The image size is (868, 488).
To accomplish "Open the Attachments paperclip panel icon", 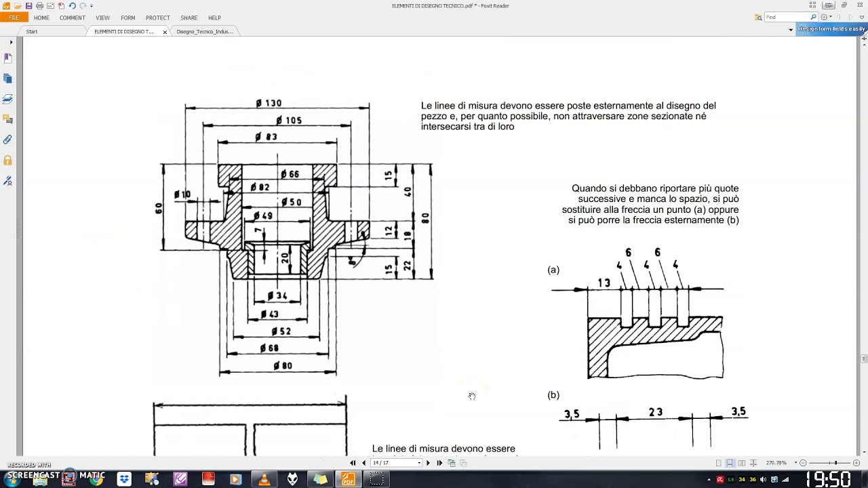I will (8, 140).
